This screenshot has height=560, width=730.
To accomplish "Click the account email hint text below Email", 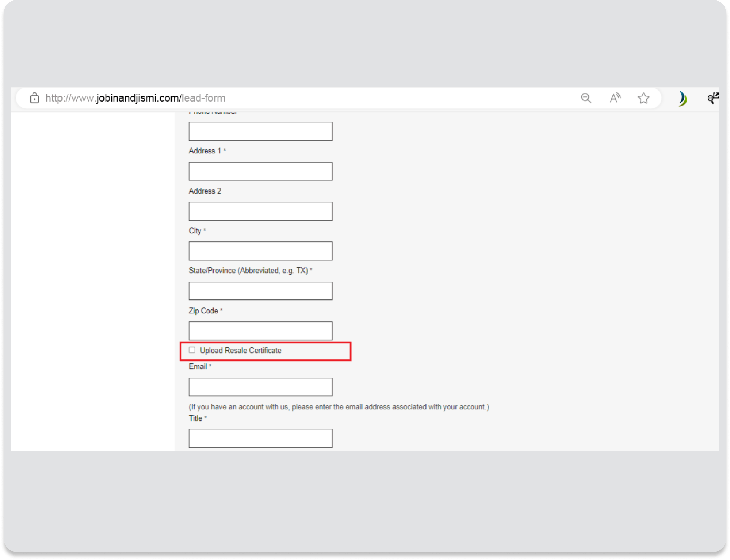I will point(339,407).
